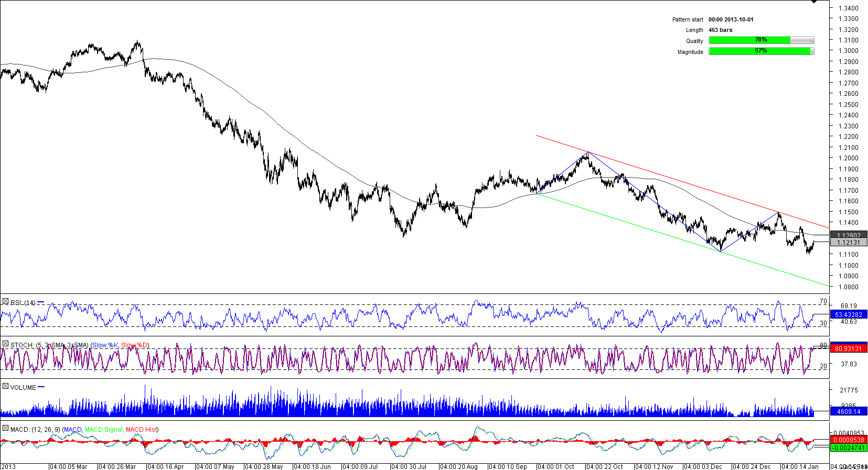Click the 1.12131 current price tag
Image resolution: width=868 pixels, height=470 pixels.
(x=848, y=243)
